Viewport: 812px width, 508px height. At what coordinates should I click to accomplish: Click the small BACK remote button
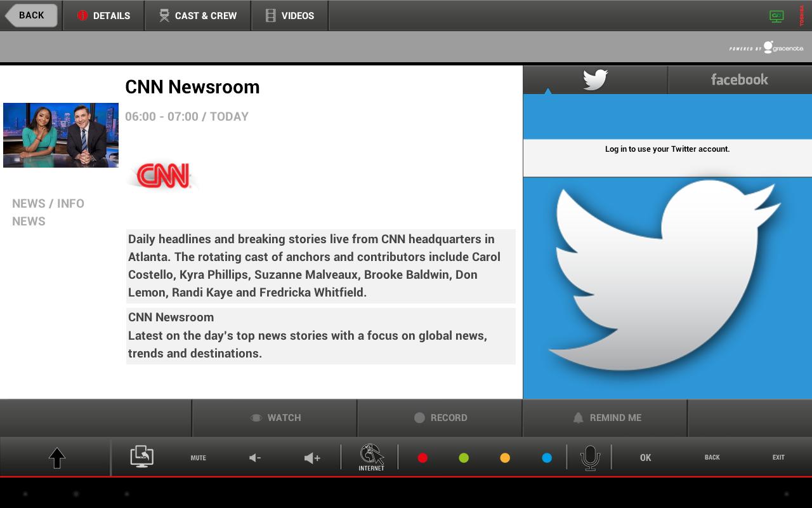(712, 457)
